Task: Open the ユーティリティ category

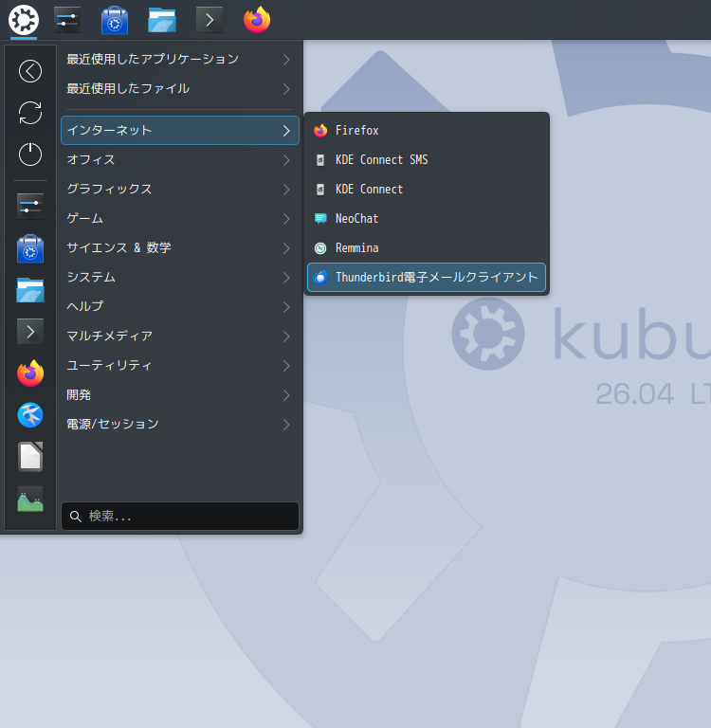Action: pyautogui.click(x=180, y=366)
